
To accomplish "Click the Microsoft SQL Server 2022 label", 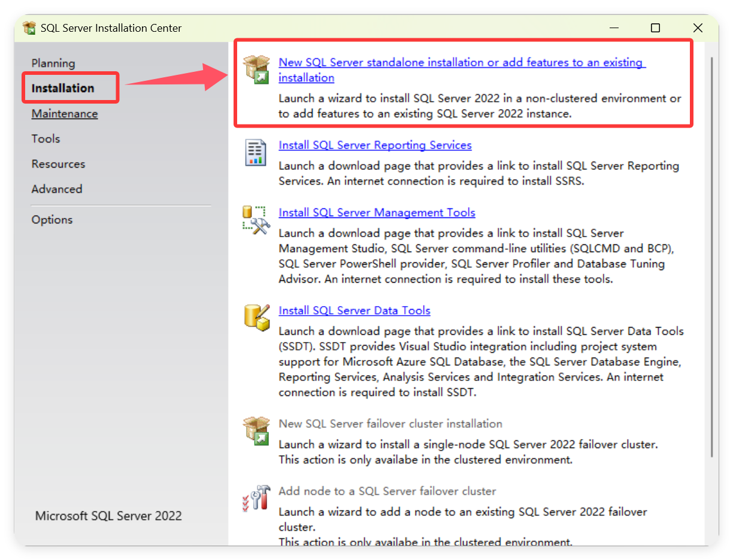I will pos(108,516).
